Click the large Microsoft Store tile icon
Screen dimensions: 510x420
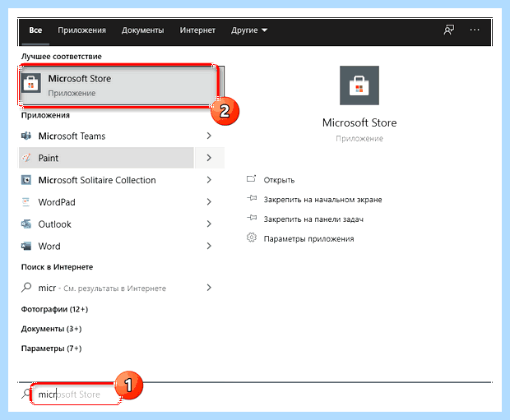pyautogui.click(x=359, y=85)
